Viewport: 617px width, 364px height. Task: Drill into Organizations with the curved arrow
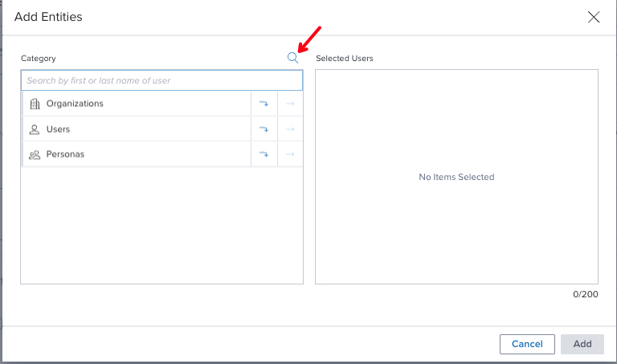pos(264,104)
